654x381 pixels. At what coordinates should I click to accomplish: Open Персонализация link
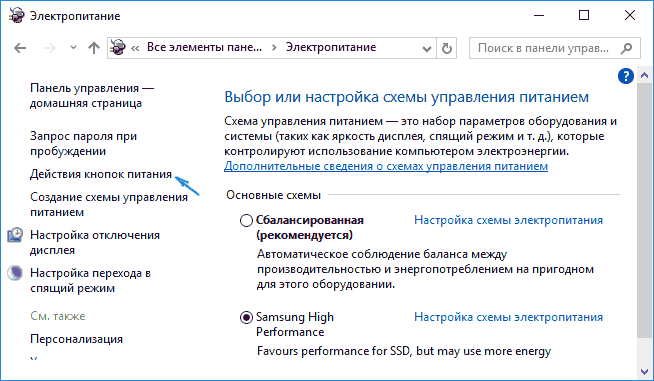click(76, 339)
